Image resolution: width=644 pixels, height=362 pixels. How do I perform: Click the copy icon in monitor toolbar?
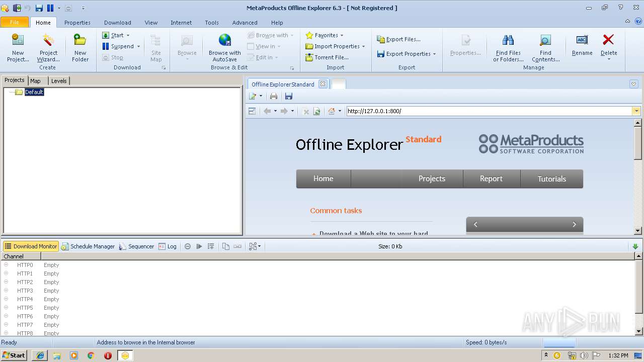(x=226, y=246)
